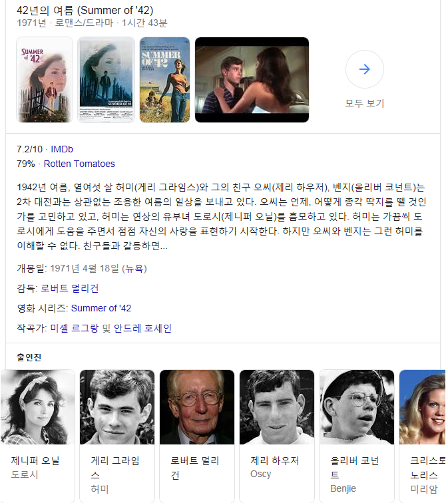Select the 게리 그라임스 cast photo
448x503 pixels.
point(117,407)
